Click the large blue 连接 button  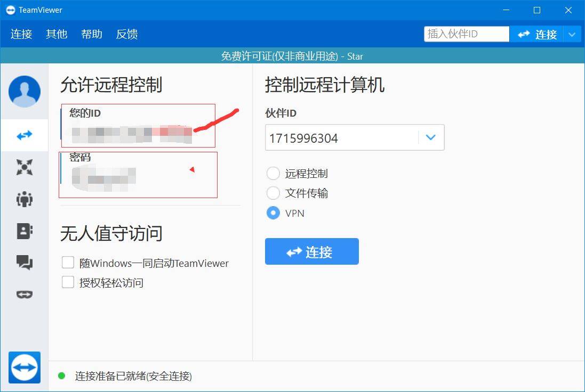312,251
